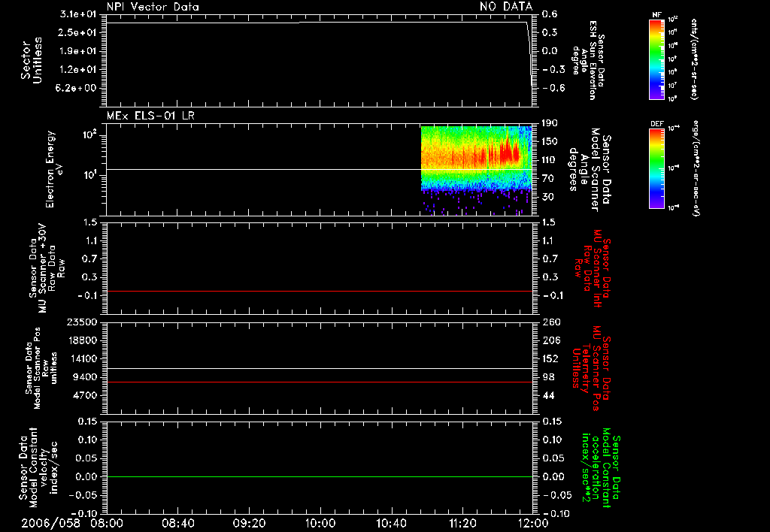Click the red MU Scanner Pos telemetry trace
Image resolution: width=770 pixels, height=532 pixels.
pyautogui.click(x=320, y=382)
